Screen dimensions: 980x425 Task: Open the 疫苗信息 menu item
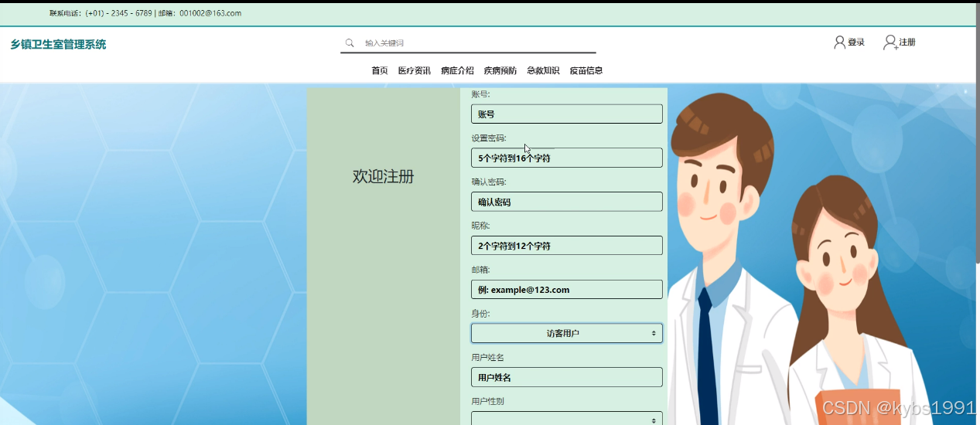point(586,70)
